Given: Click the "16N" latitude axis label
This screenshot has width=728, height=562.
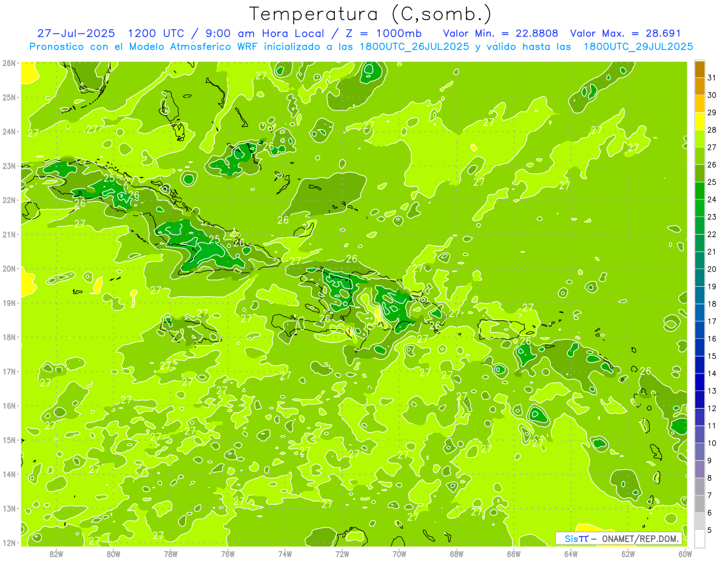Looking at the screenshot, I should pyautogui.click(x=8, y=406).
